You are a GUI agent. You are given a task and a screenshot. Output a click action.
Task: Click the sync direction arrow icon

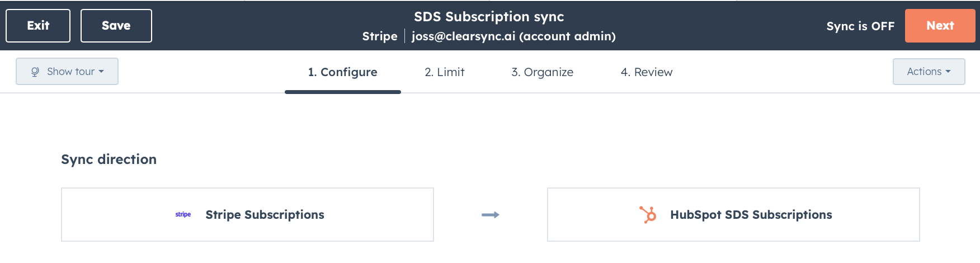pos(491,215)
